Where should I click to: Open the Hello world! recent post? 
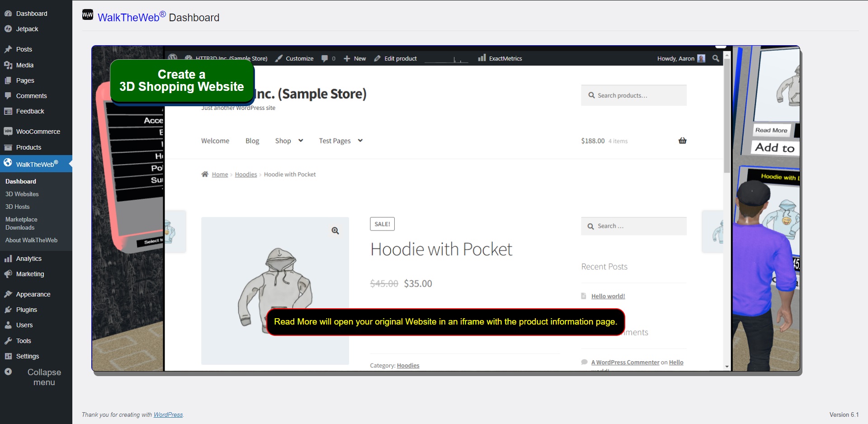(608, 296)
